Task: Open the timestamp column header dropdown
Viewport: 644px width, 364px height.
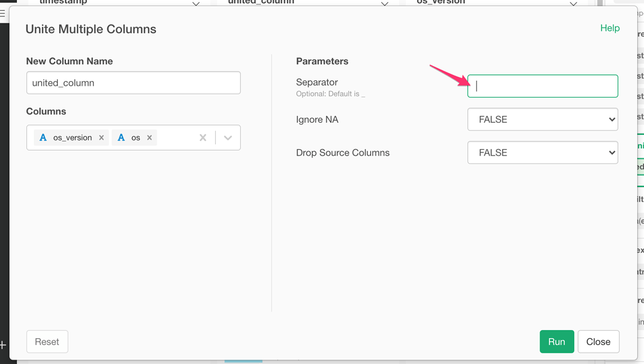Action: pos(196,3)
